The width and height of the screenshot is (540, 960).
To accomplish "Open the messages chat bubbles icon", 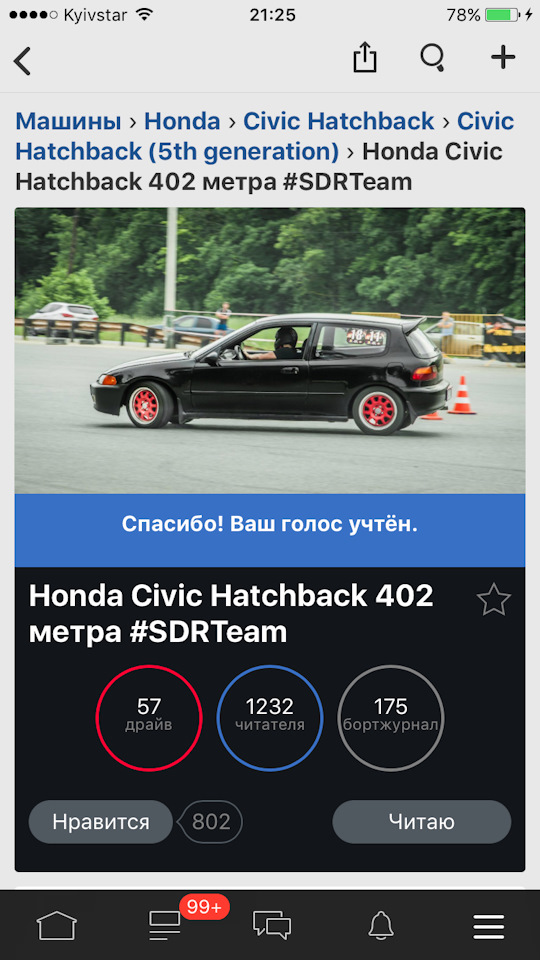I will tap(272, 924).
